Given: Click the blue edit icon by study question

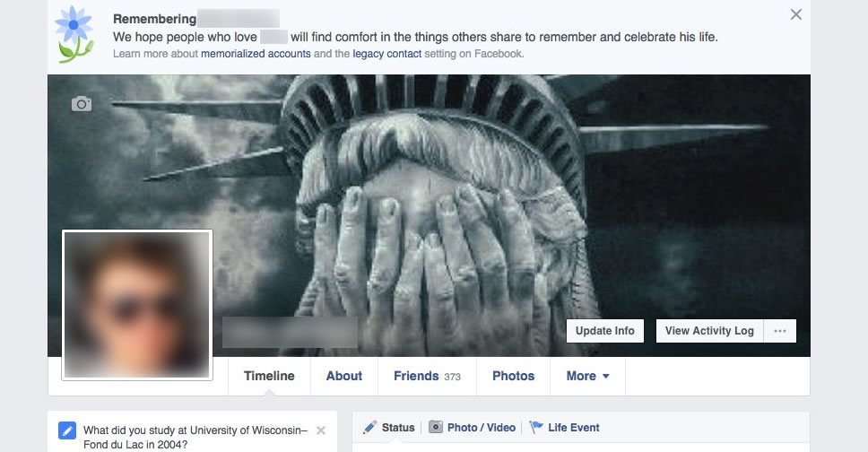Looking at the screenshot, I should tap(67, 430).
